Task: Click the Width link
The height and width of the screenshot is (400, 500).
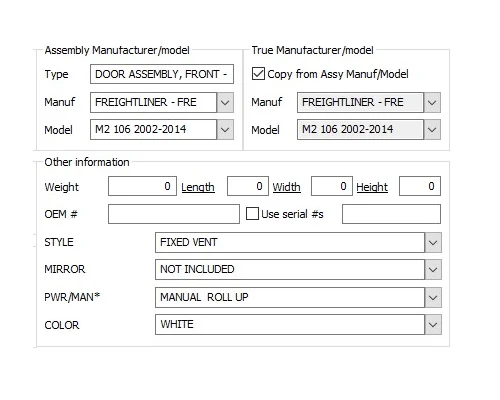Action: [286, 187]
